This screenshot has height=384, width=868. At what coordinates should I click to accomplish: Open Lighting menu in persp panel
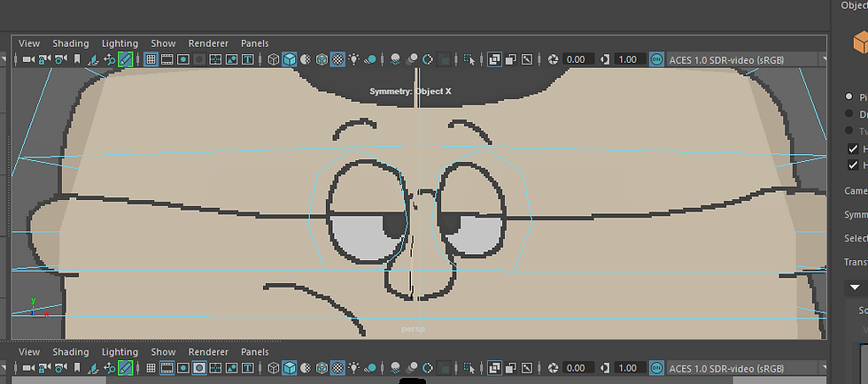click(120, 43)
